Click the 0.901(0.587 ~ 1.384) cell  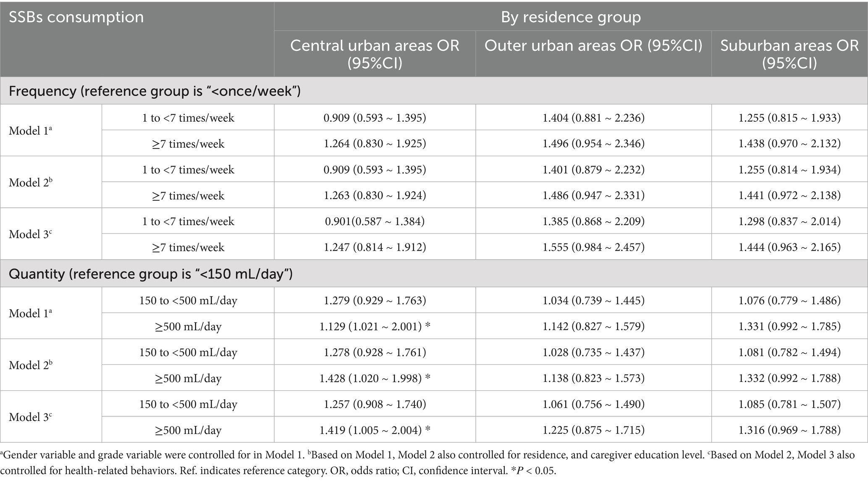375,221
